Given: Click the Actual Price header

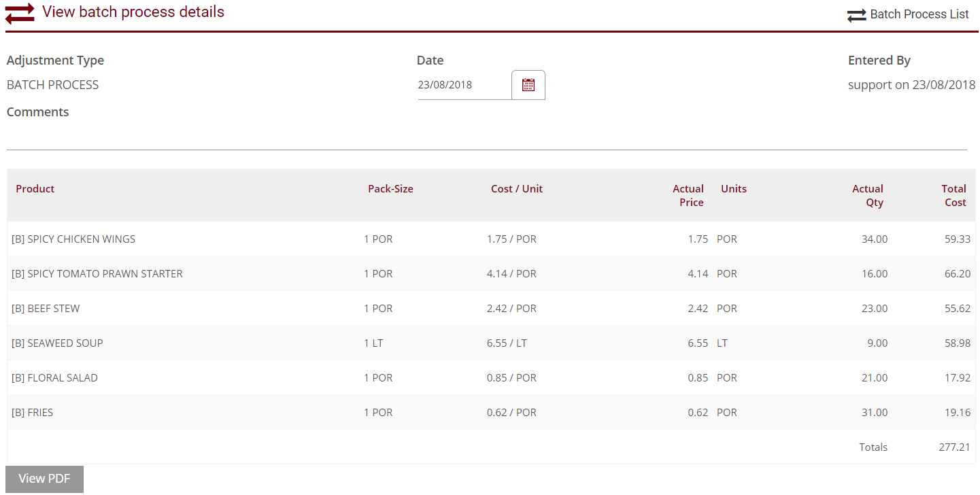Looking at the screenshot, I should pyautogui.click(x=688, y=195).
